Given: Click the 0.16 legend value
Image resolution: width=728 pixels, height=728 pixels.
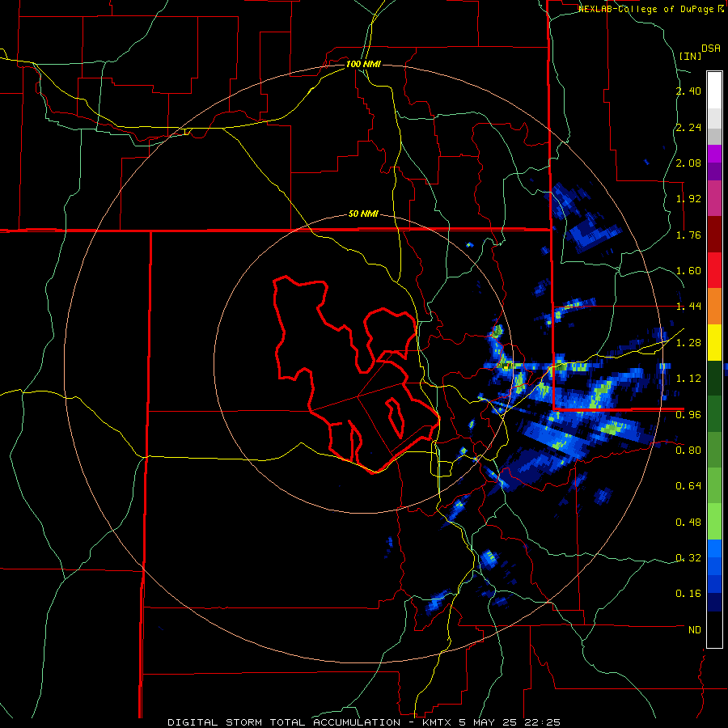Looking at the screenshot, I should coord(688,594).
